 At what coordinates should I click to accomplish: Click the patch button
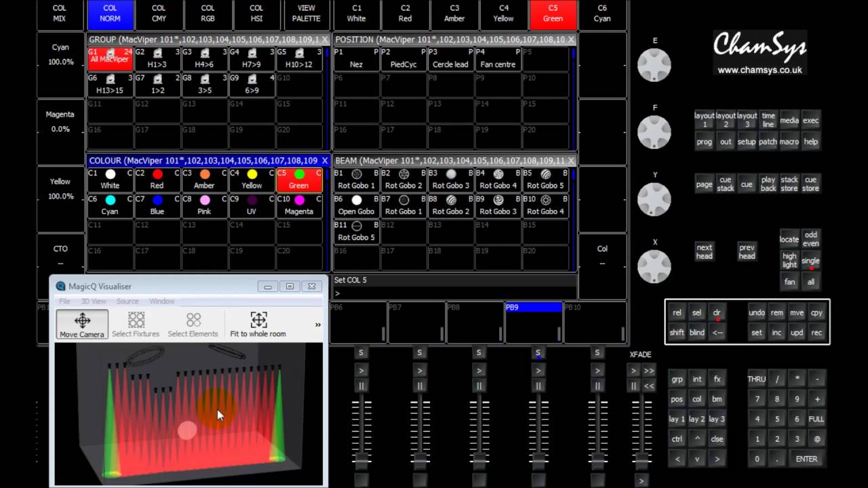pyautogui.click(x=768, y=142)
